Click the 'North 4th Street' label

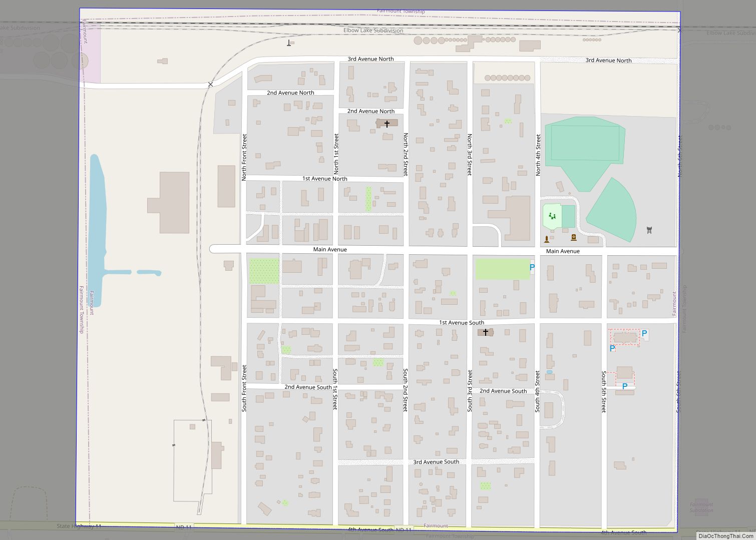point(538,155)
